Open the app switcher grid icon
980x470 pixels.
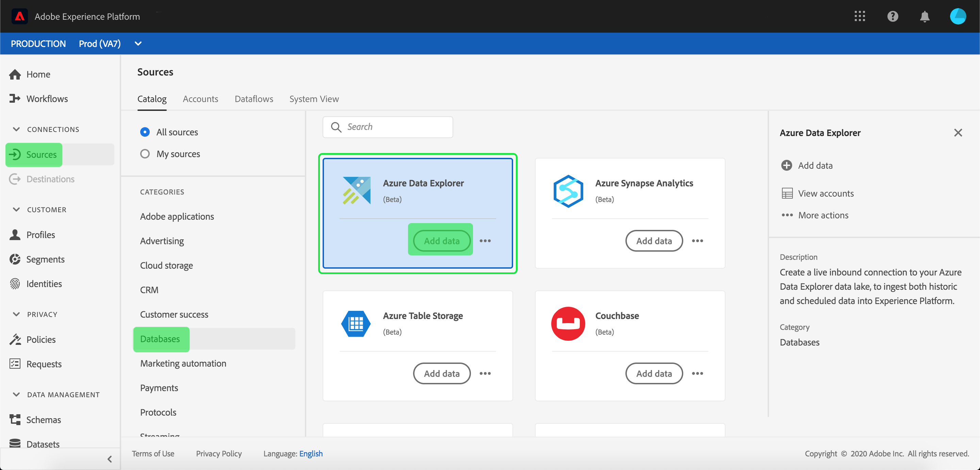[860, 16]
